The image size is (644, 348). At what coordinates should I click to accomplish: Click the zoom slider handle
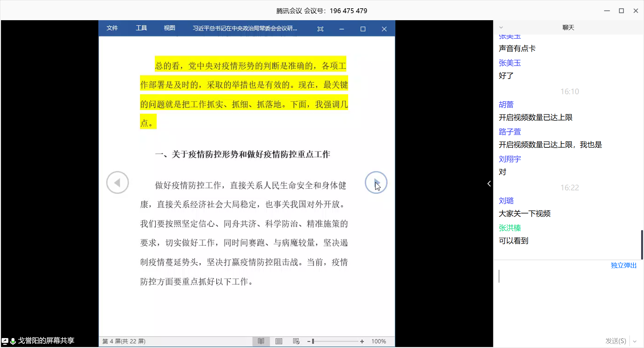click(x=313, y=341)
